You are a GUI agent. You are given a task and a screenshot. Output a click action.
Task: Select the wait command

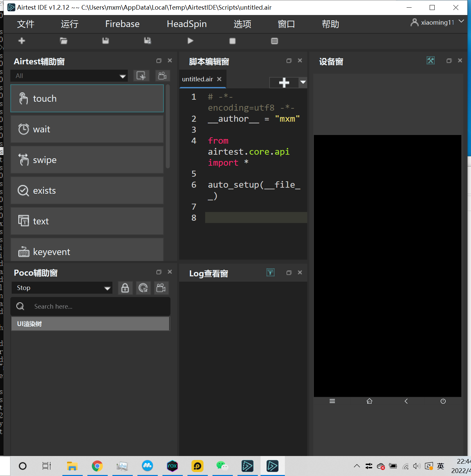[x=87, y=129]
